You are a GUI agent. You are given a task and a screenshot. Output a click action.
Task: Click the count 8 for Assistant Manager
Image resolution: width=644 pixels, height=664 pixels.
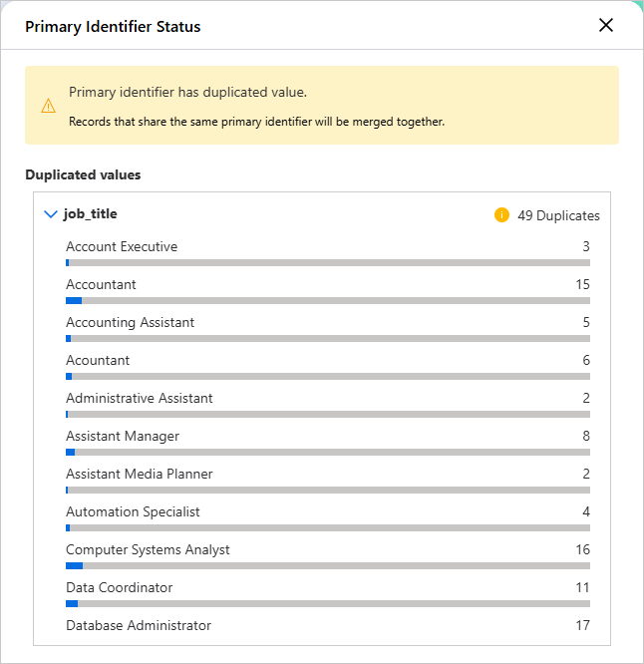click(586, 436)
